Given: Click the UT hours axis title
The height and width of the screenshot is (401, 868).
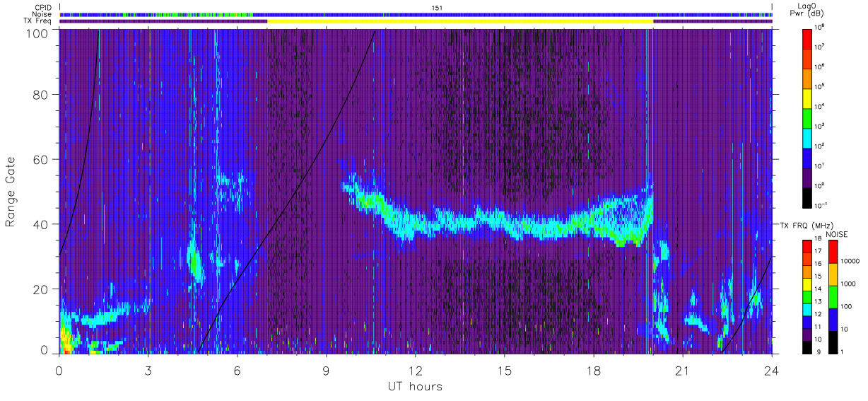Looking at the screenshot, I should click(415, 386).
